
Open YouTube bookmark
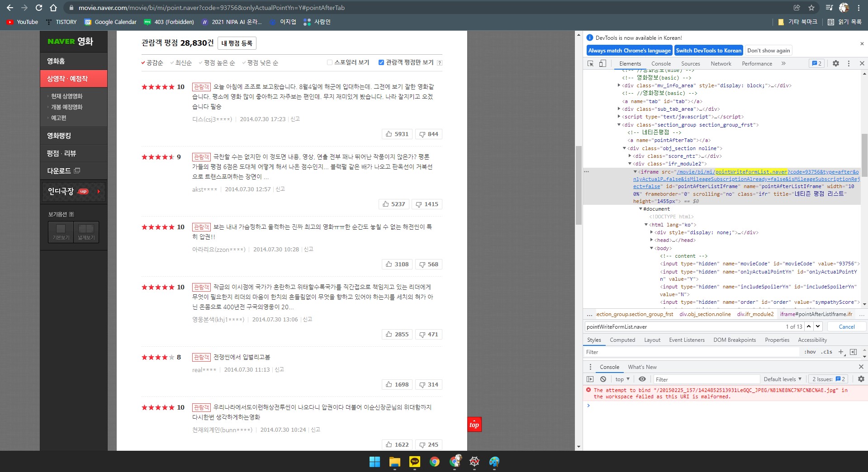23,22
